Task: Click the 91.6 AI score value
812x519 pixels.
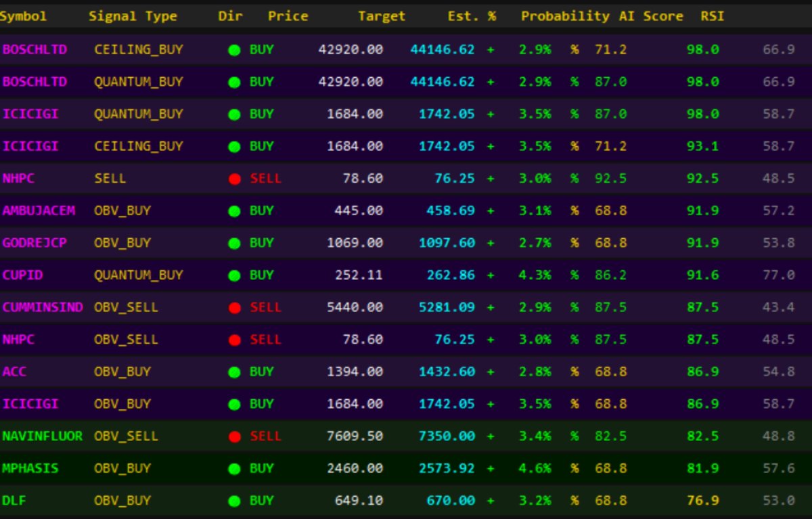Action: 702,275
